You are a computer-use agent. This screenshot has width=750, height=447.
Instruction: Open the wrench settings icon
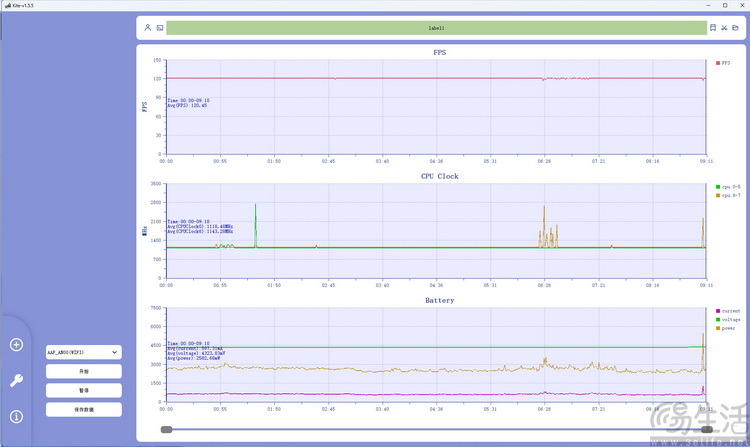pos(16,380)
